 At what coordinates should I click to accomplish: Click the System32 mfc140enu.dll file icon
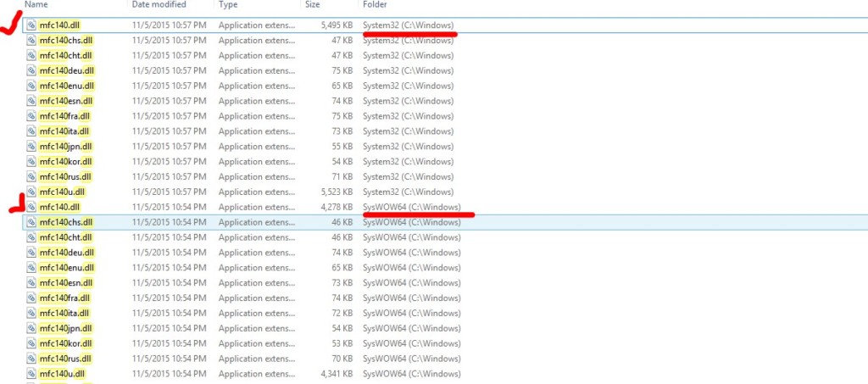(x=31, y=86)
